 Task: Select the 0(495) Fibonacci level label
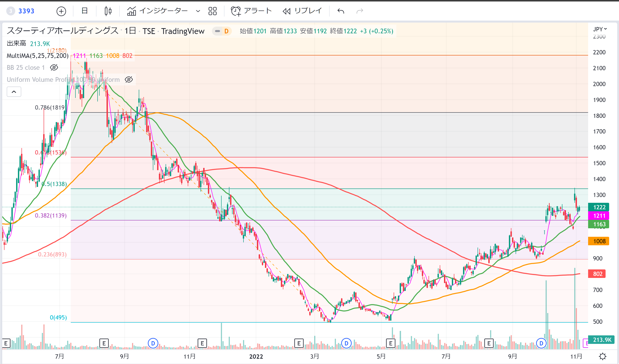[58, 317]
